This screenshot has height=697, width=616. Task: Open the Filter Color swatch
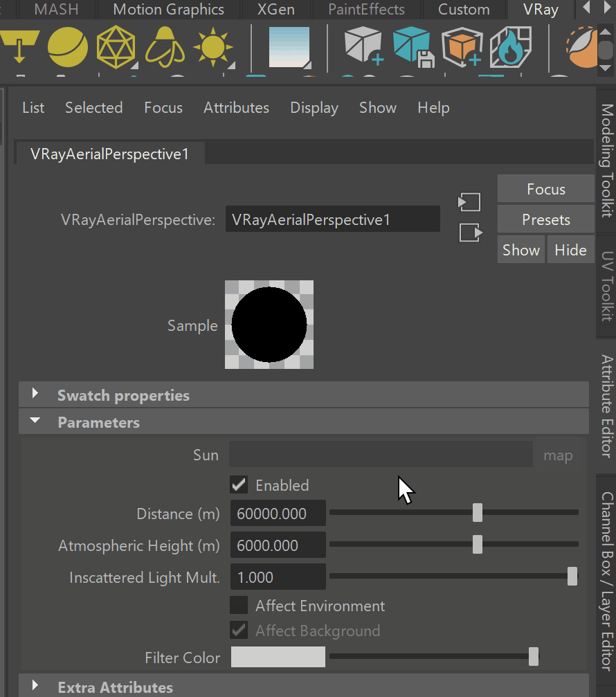coord(278,657)
